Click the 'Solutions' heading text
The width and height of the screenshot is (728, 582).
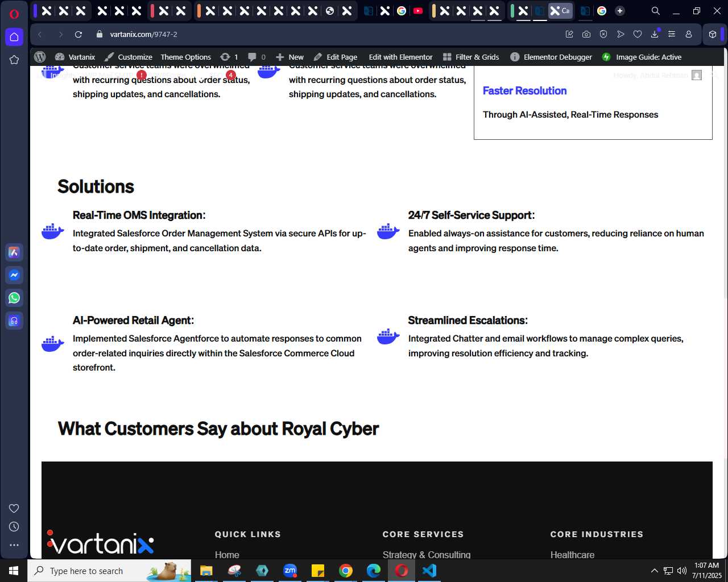click(x=96, y=186)
